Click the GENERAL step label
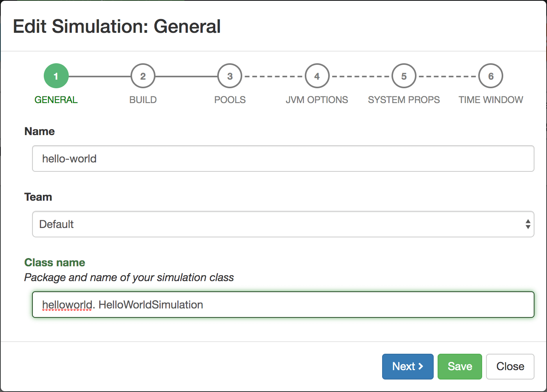The width and height of the screenshot is (547, 392). (56, 100)
